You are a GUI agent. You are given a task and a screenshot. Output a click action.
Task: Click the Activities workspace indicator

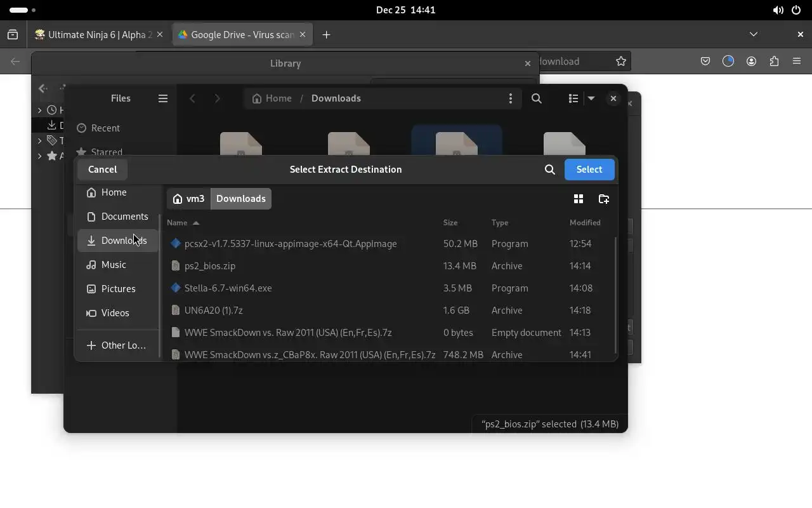click(23, 10)
